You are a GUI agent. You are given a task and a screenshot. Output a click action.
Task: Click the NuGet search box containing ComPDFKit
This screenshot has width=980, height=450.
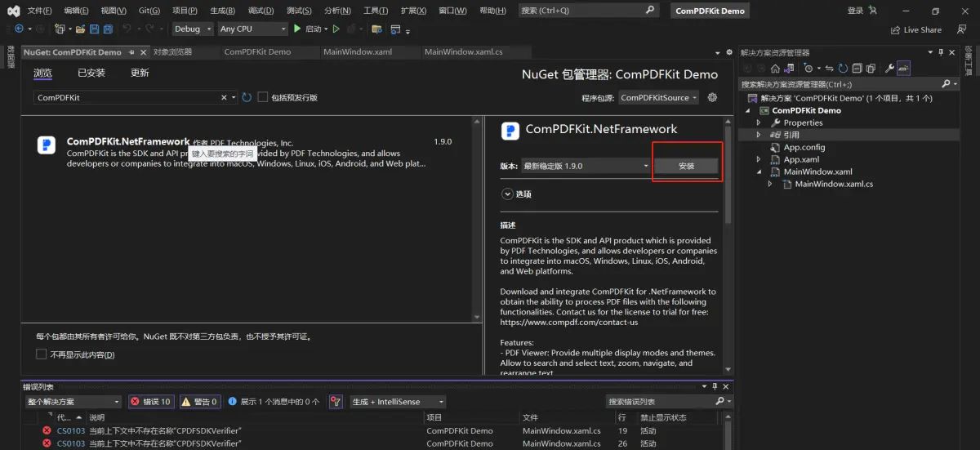pyautogui.click(x=127, y=97)
